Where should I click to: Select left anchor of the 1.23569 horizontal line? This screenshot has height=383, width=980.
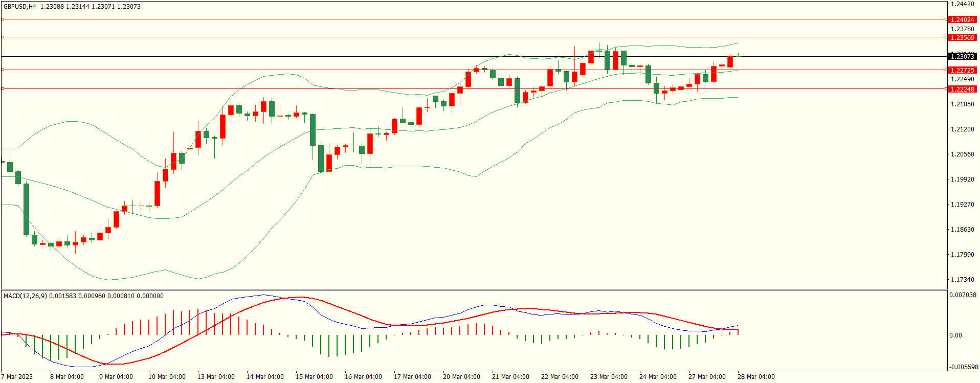click(x=3, y=37)
